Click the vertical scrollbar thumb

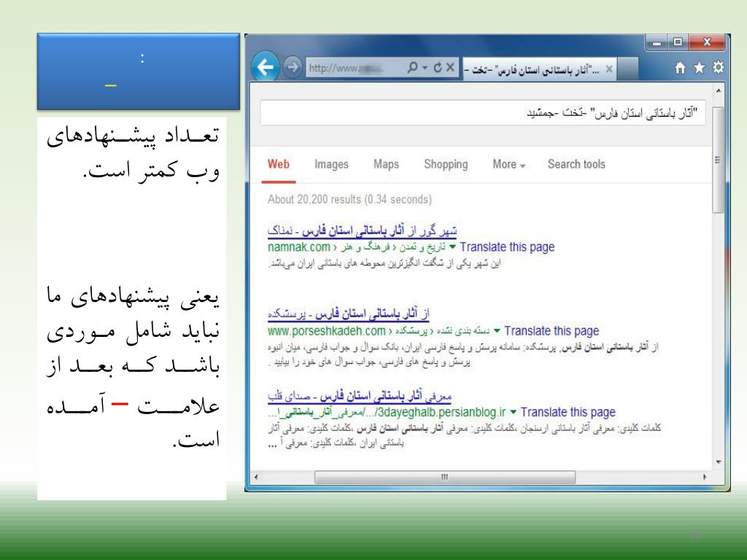pos(719,160)
